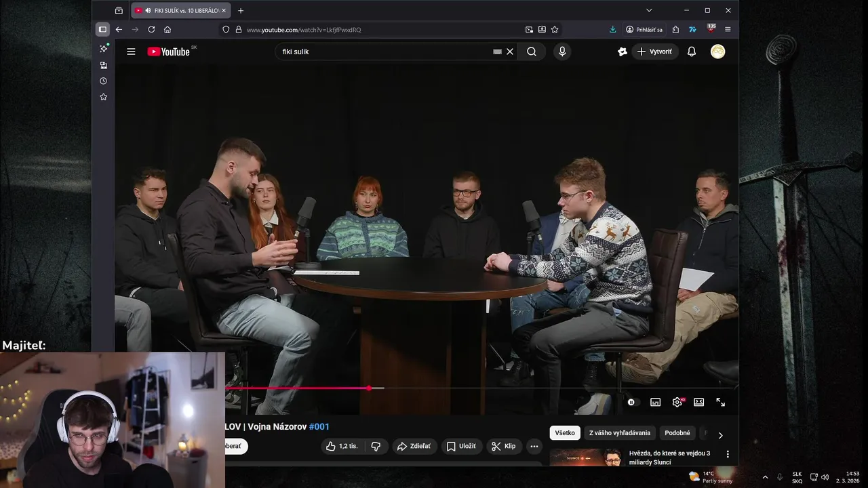Show site security lock info
This screenshot has height=488, width=868.
pos(238,29)
